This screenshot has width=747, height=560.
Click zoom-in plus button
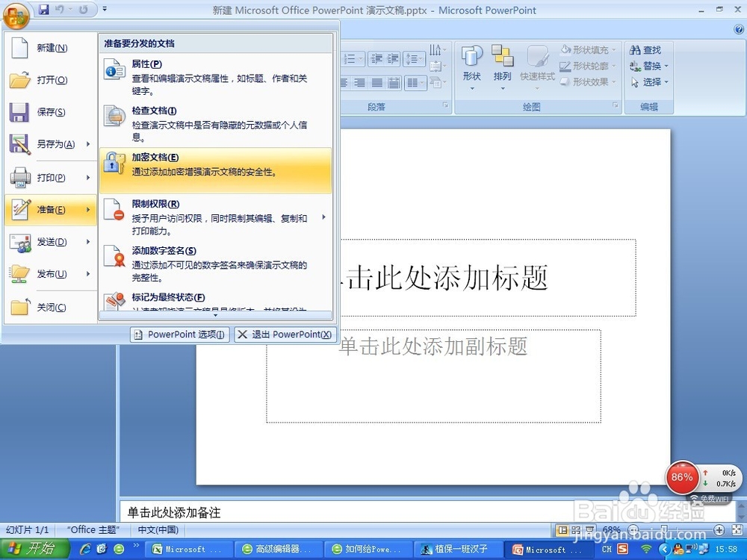(x=719, y=530)
